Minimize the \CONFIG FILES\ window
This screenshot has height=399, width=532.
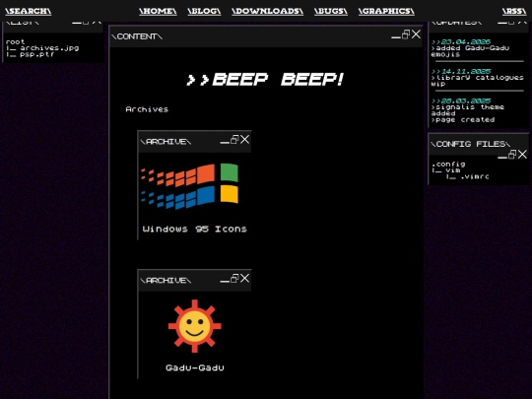point(502,157)
